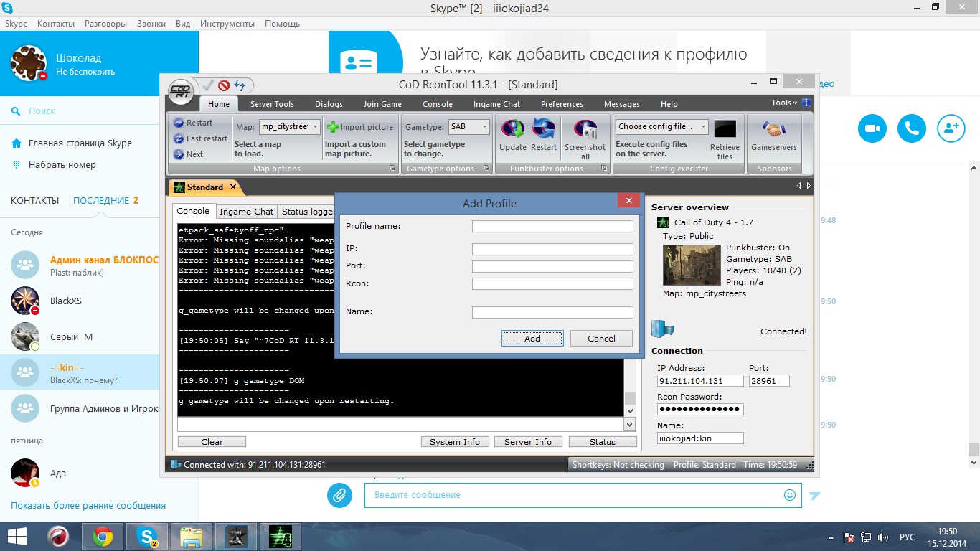Open File Explorer from the taskbar
Image resolution: width=980 pixels, height=551 pixels.
[x=192, y=537]
